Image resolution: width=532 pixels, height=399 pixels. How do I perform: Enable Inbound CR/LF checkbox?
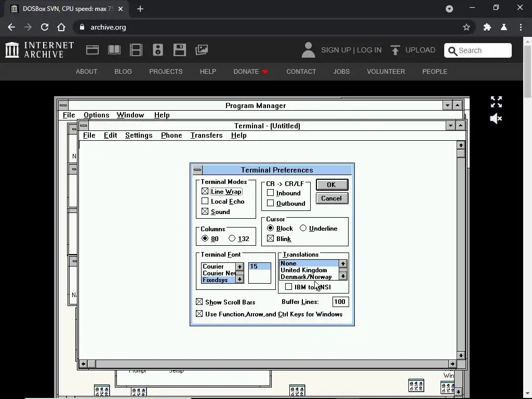coord(270,193)
